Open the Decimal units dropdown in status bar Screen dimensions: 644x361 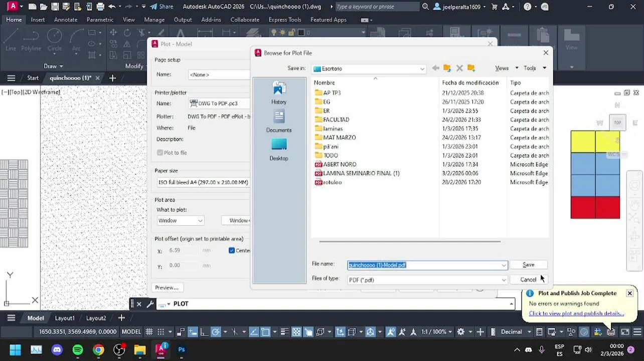tap(515, 332)
